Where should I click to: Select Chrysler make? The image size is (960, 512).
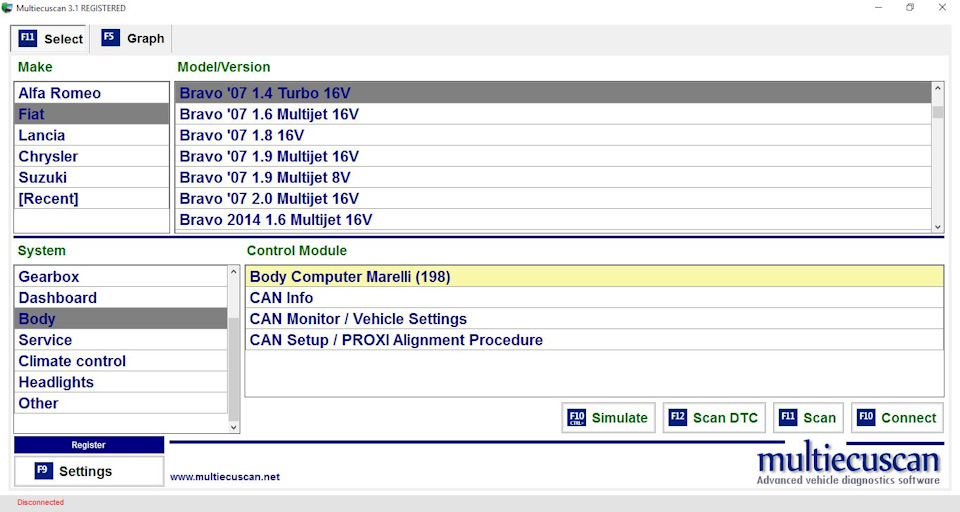[91, 156]
